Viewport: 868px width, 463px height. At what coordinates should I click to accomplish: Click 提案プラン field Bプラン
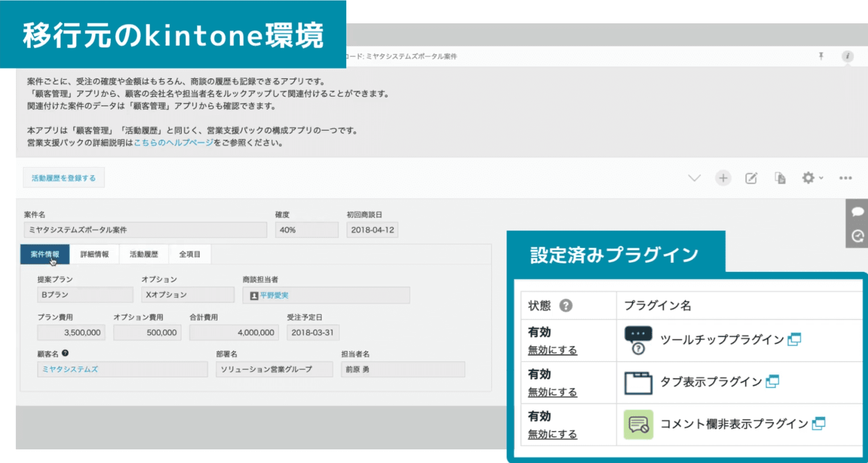point(85,295)
